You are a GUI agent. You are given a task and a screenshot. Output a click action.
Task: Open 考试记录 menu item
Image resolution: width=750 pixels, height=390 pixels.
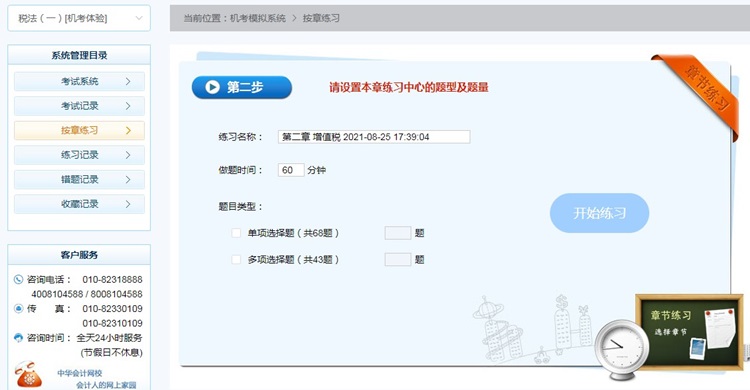pyautogui.click(x=79, y=106)
